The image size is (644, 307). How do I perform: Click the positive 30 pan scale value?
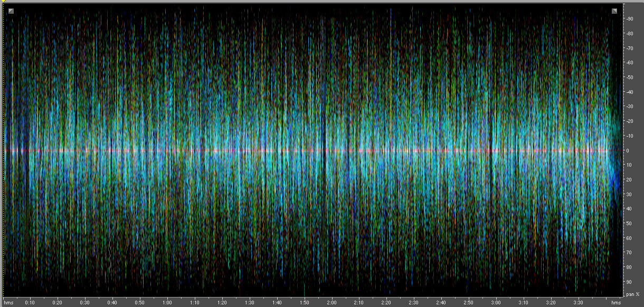click(x=630, y=195)
